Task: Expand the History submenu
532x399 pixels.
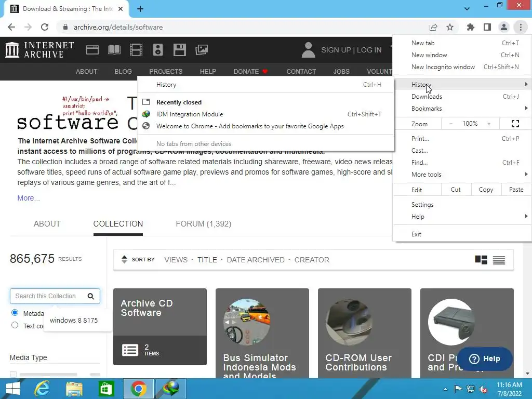Action: [x=462, y=84]
